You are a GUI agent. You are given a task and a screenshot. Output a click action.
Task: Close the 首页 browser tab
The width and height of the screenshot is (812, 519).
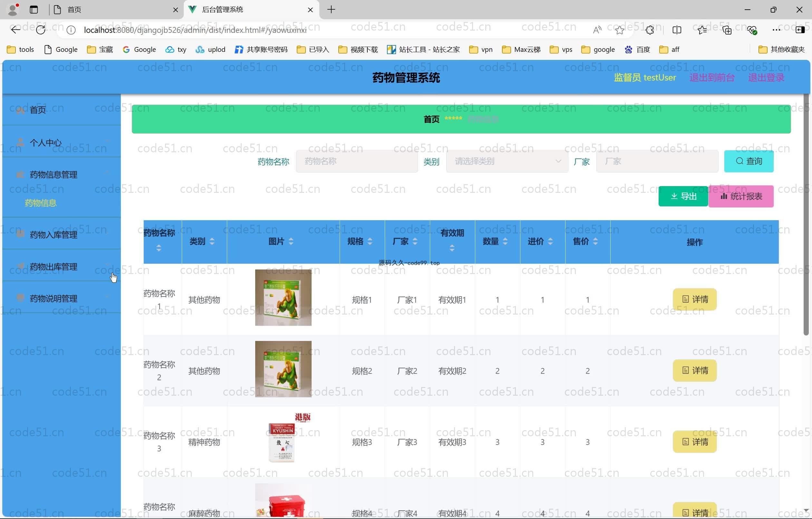pos(175,10)
